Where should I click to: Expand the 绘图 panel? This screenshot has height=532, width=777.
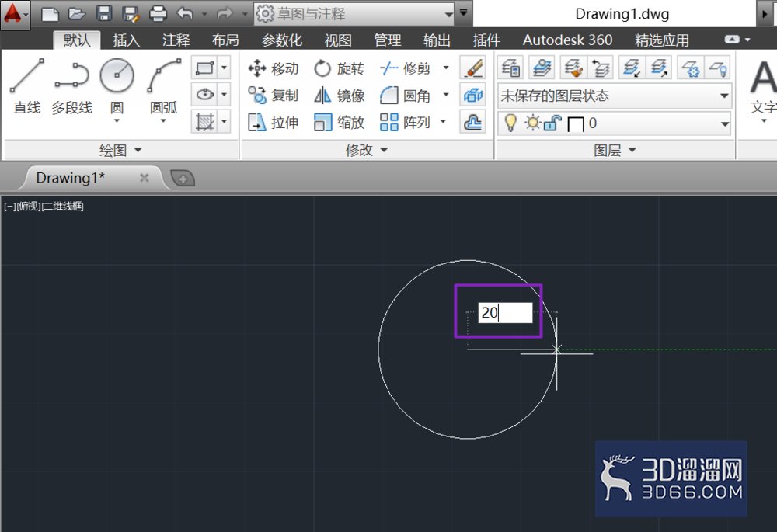[x=121, y=150]
